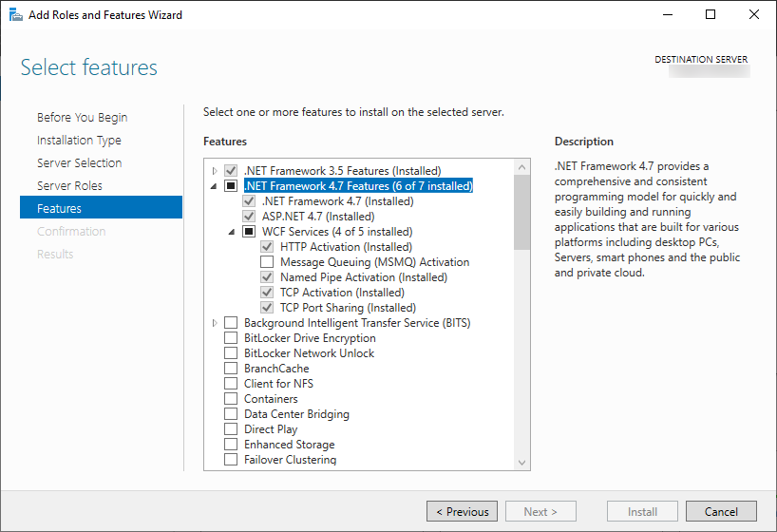Click the features list scroll down arrow
The height and width of the screenshot is (532, 777).
point(521,462)
